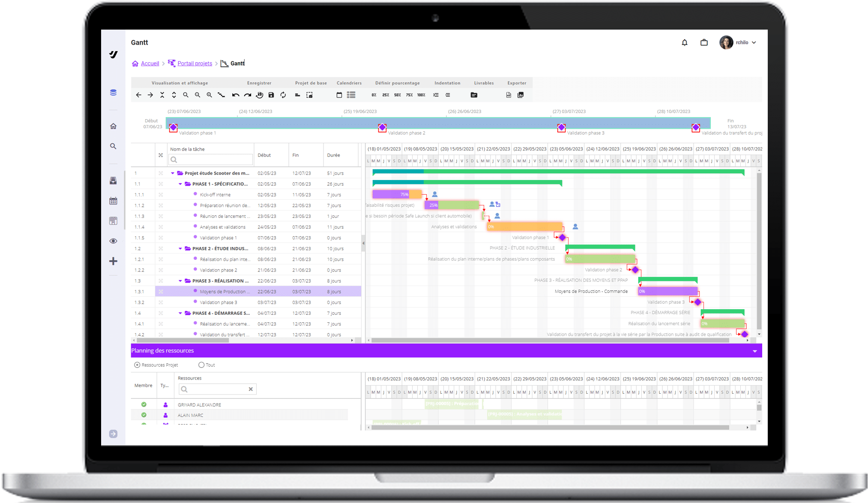Screen dimensions: 868x503
Task: Clear the Ressources search with the X
Action: (251, 389)
